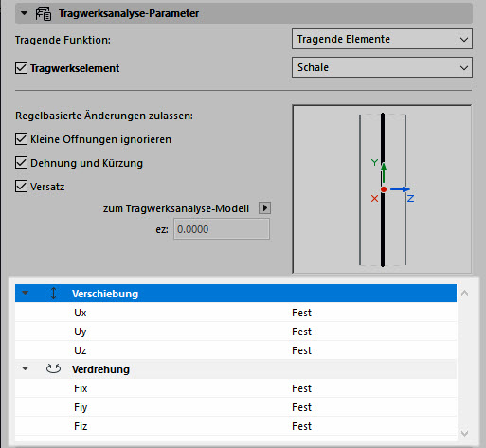Screen dimensions: 486x448
Task: Click the blue Z axis arrow
Action: pos(400,189)
